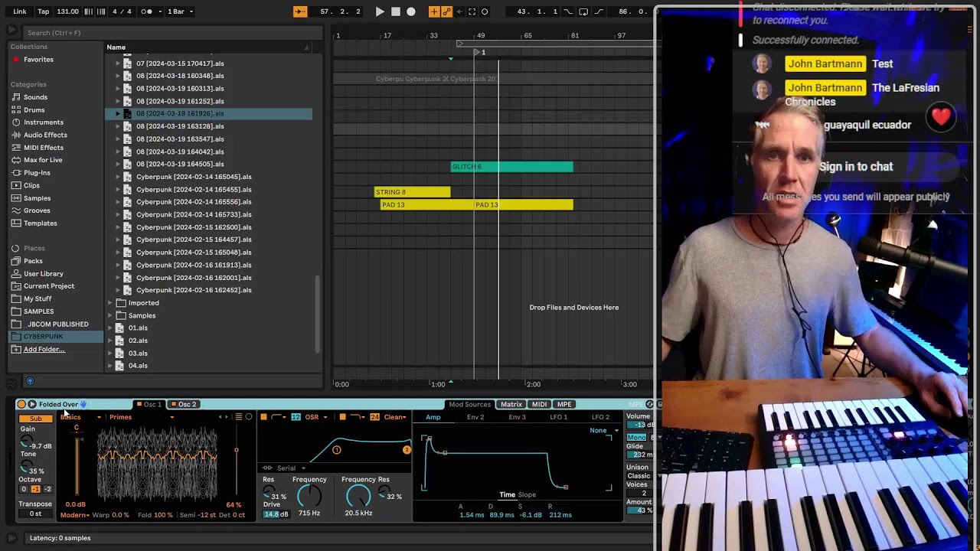Open the Primes wavetable dropdown
The height and width of the screenshot is (551, 980).
click(142, 418)
